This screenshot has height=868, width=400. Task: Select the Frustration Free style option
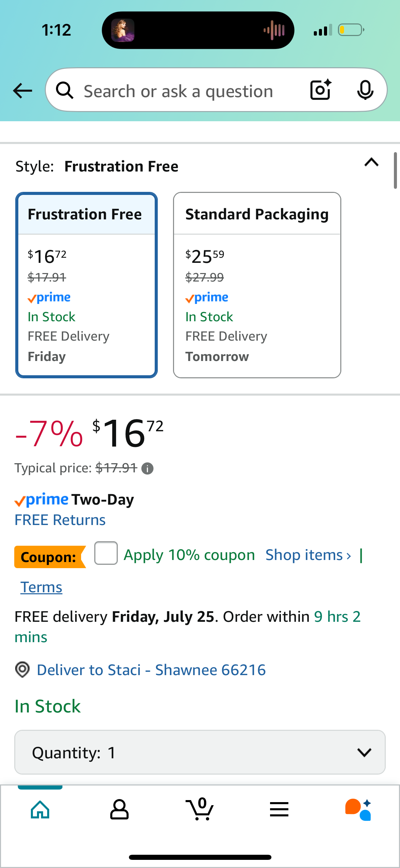click(x=87, y=285)
